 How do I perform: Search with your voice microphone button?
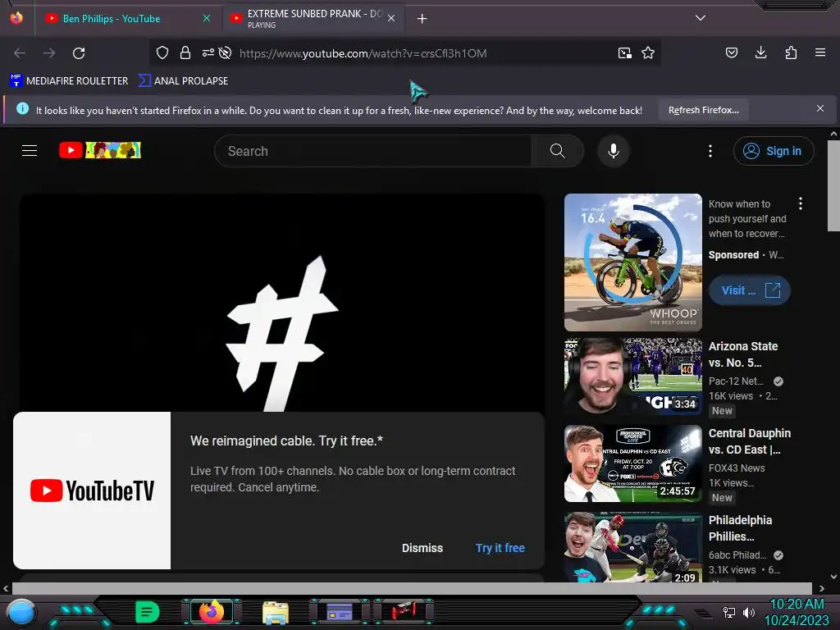point(614,151)
